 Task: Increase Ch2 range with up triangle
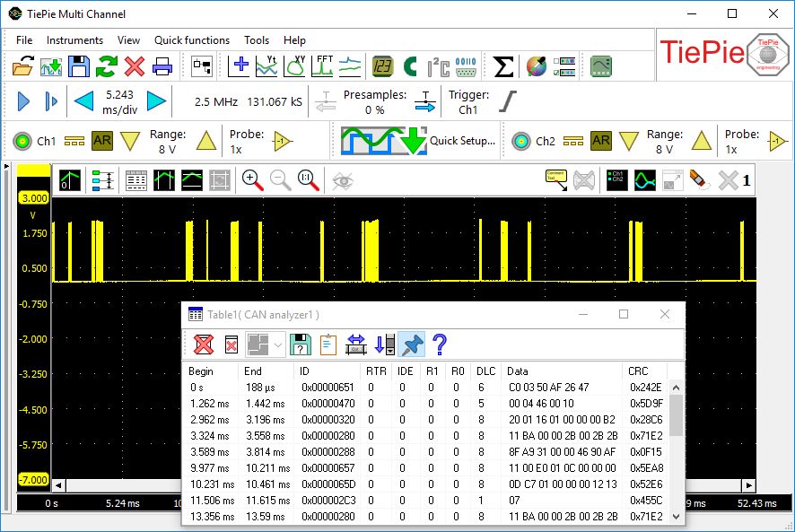701,141
